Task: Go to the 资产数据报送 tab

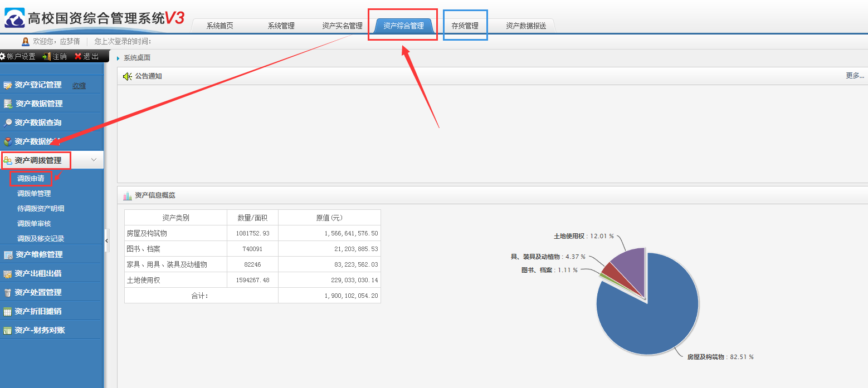Action: click(x=525, y=26)
